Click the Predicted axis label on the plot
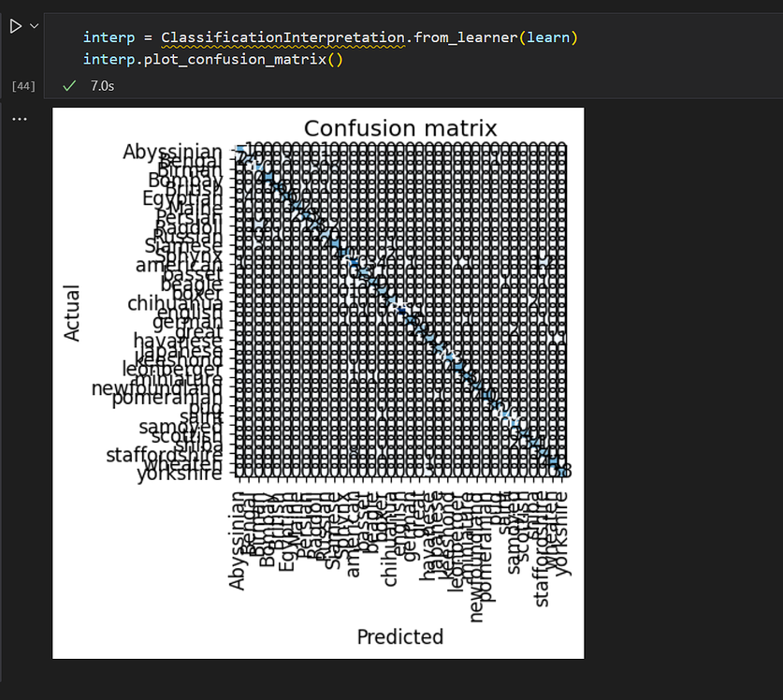This screenshot has height=700, width=783. coord(399,636)
